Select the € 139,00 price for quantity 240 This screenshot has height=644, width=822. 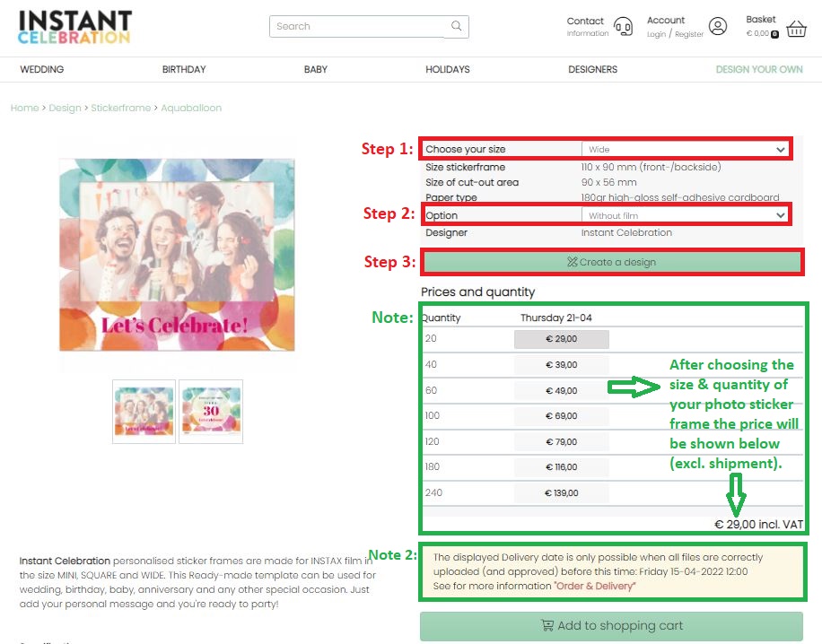(x=562, y=493)
